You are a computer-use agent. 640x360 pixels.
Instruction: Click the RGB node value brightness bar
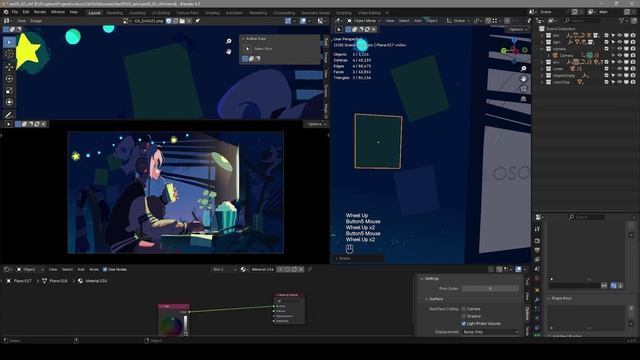coord(185,325)
